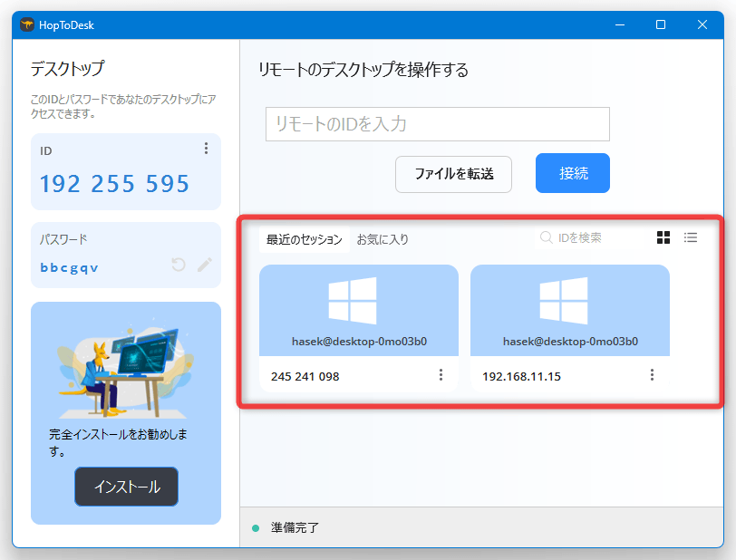Click the ファイルを転送 button
The width and height of the screenshot is (736, 560).
[453, 174]
